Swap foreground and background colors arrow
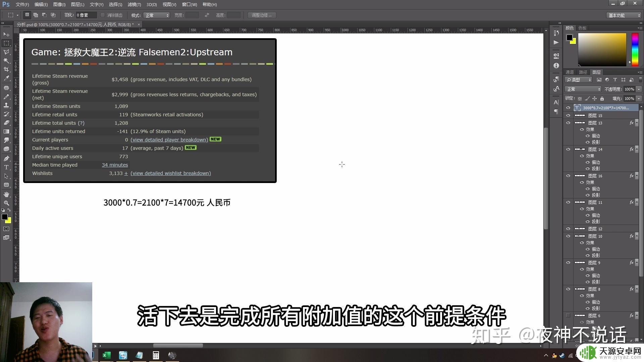The width and height of the screenshot is (644, 362). click(9, 210)
